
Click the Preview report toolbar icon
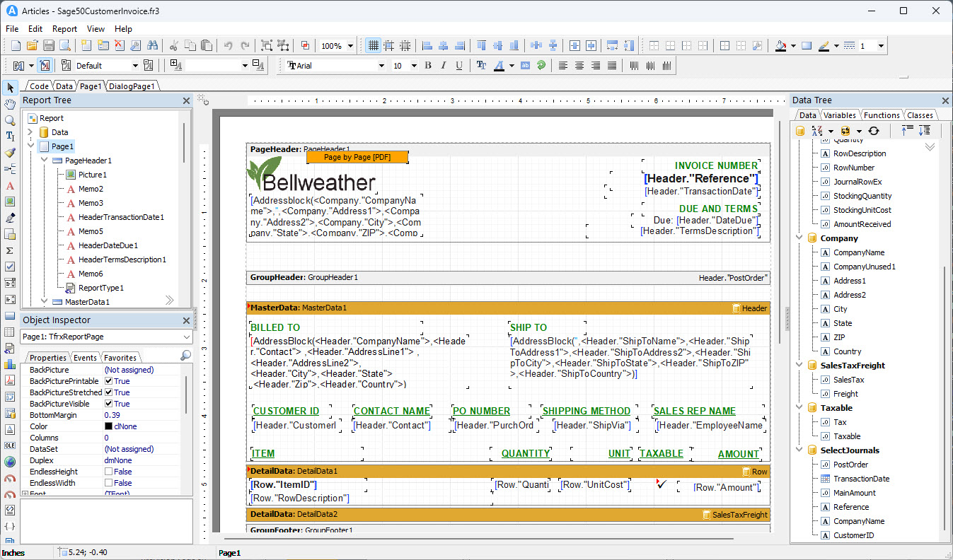point(65,46)
